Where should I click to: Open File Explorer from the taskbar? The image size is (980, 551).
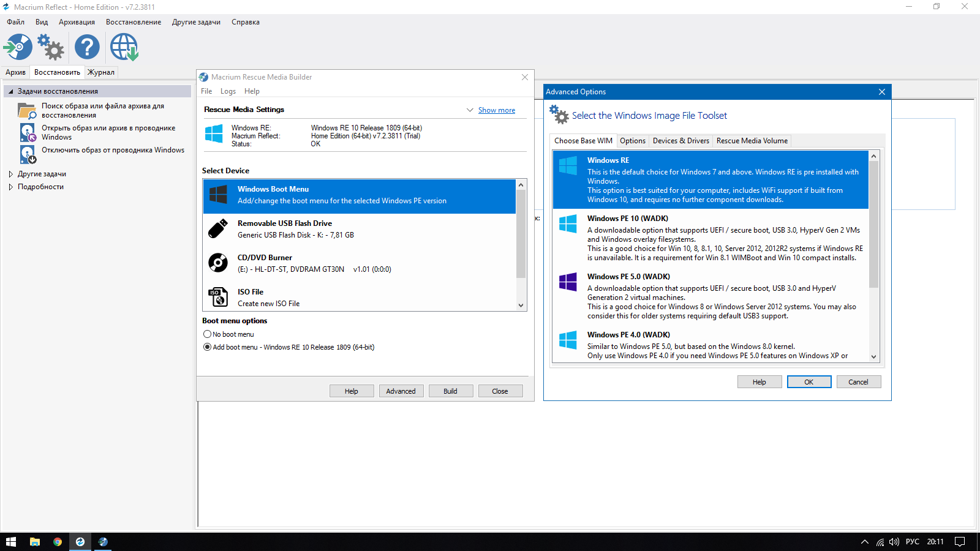coord(35,542)
